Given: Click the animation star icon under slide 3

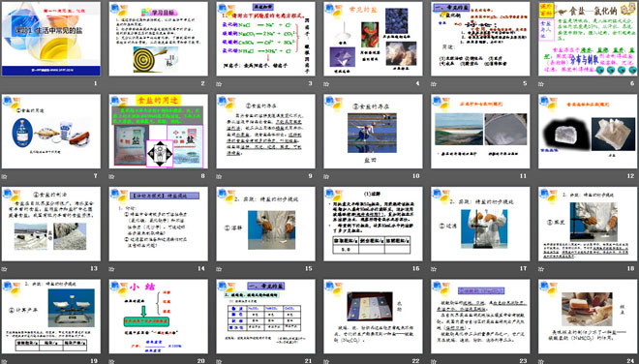Looking at the screenshot, I should (x=219, y=84).
